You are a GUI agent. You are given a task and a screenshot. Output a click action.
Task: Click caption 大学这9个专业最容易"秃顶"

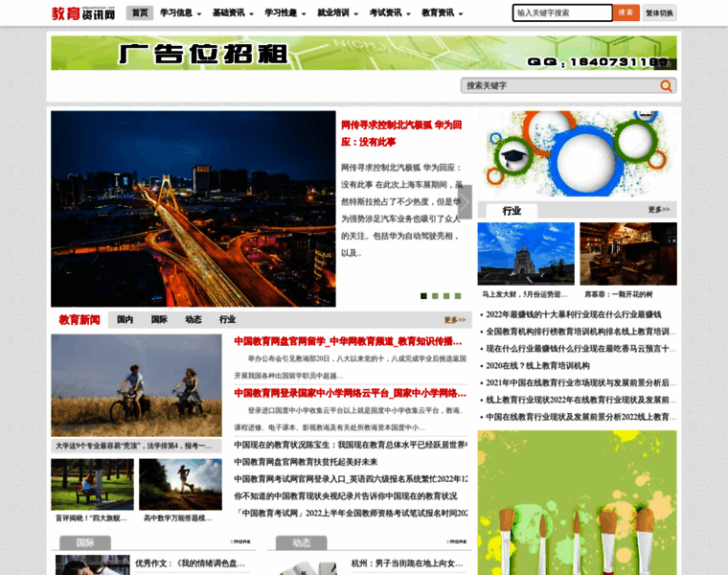point(134,446)
